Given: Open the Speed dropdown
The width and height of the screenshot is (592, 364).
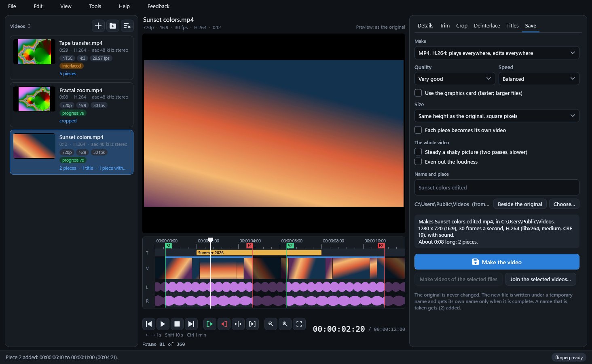Looking at the screenshot, I should 539,79.
